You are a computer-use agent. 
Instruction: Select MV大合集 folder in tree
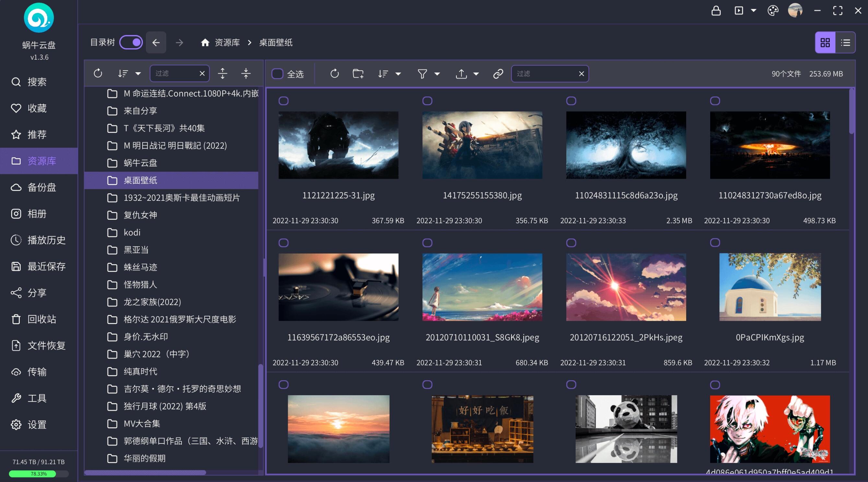pyautogui.click(x=171, y=424)
